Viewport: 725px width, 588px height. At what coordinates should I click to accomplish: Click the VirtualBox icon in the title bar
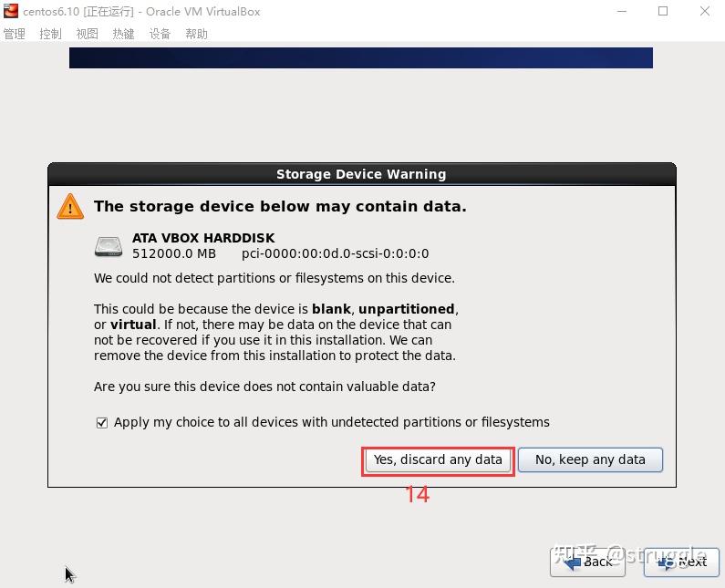pyautogui.click(x=11, y=12)
